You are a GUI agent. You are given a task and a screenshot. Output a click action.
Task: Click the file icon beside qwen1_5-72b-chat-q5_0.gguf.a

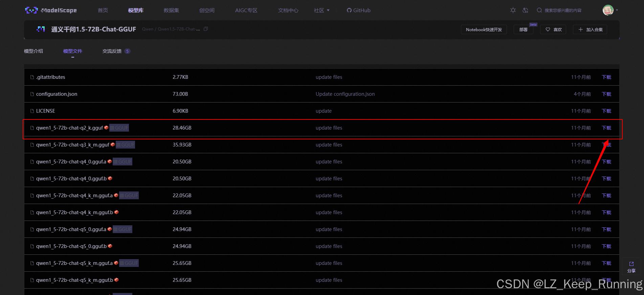32,229
